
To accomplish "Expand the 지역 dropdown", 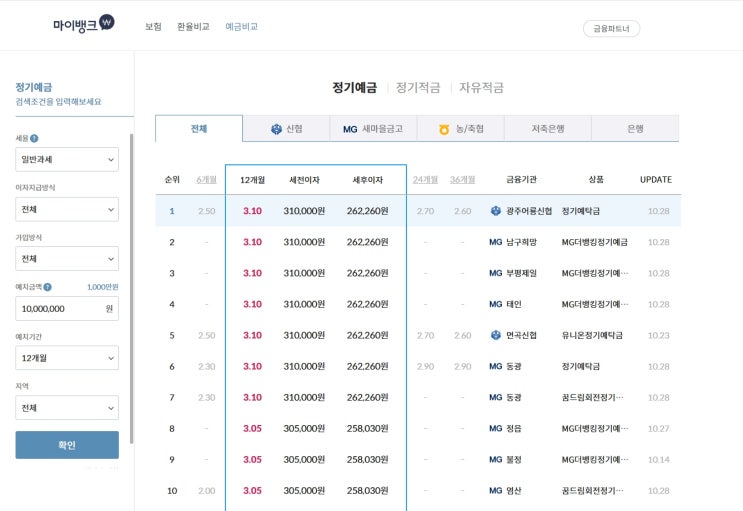I will point(67,408).
